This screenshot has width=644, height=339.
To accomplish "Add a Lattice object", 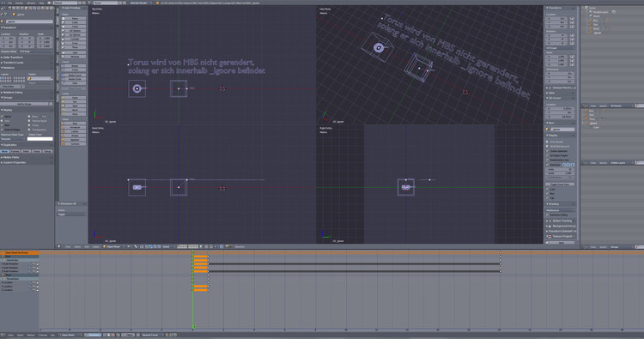I will click(74, 131).
